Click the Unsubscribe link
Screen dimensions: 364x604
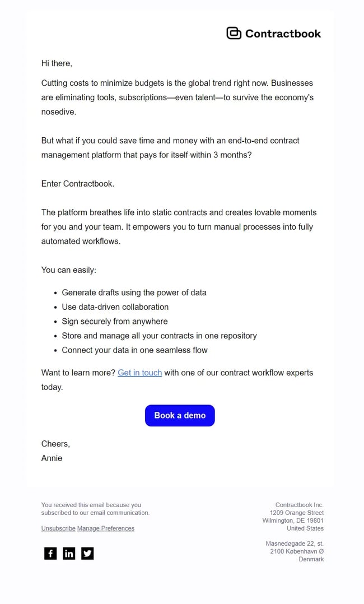[x=58, y=528]
